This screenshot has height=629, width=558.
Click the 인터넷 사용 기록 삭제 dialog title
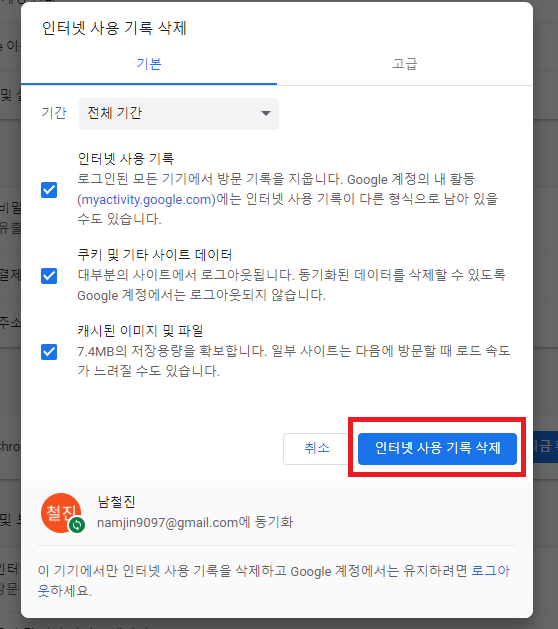pos(114,28)
